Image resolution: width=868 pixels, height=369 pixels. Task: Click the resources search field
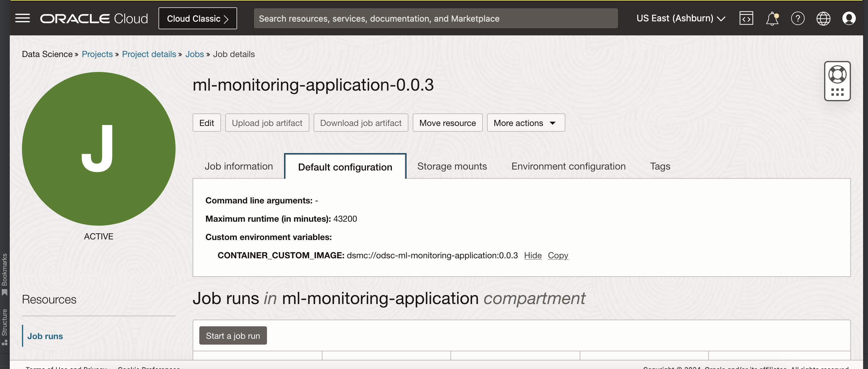click(435, 18)
